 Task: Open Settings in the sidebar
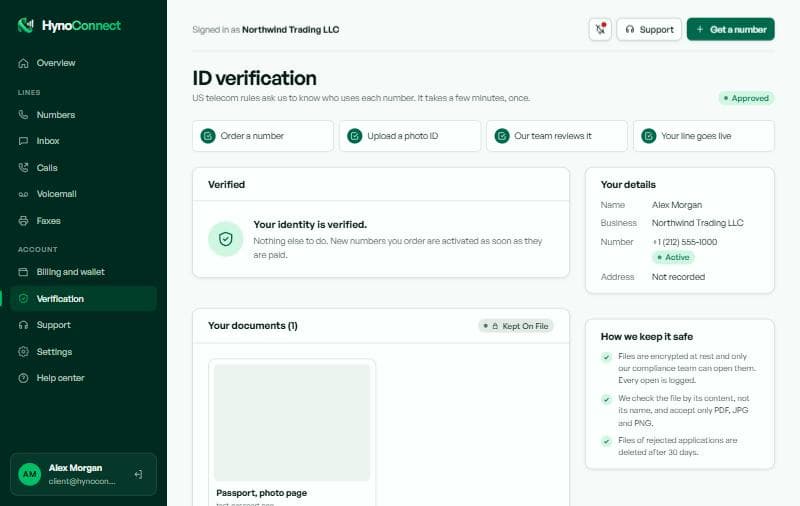(83, 352)
